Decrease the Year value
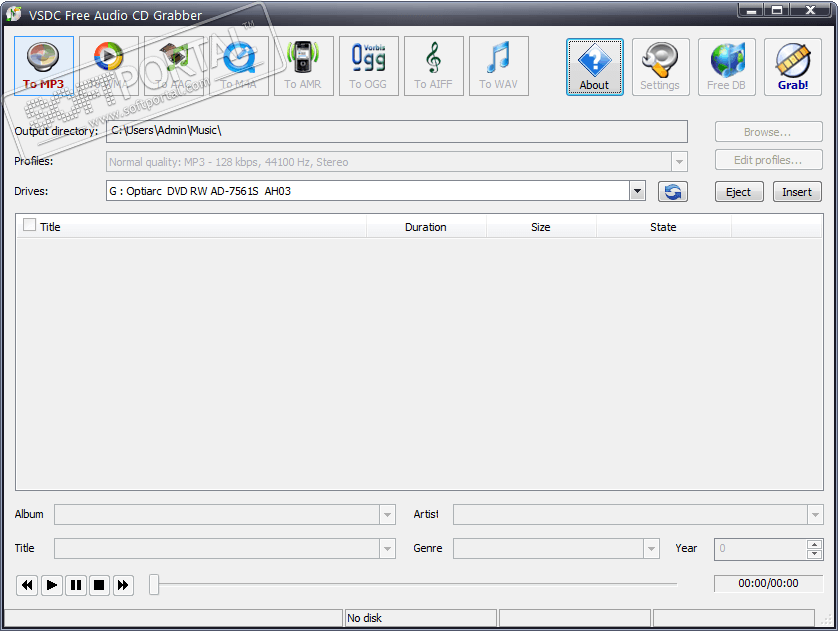This screenshot has width=838, height=631. pyautogui.click(x=814, y=554)
